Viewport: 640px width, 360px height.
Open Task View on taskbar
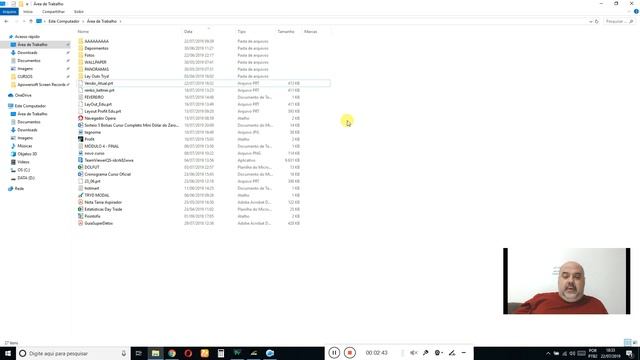coord(138,353)
